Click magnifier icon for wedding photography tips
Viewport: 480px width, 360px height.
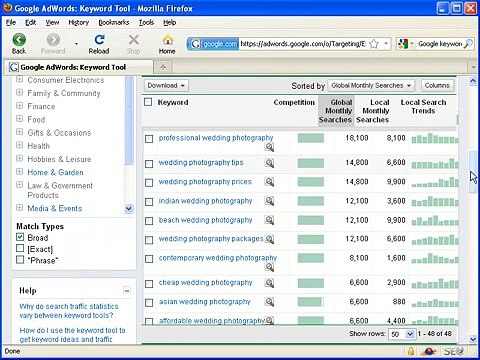coord(269,163)
